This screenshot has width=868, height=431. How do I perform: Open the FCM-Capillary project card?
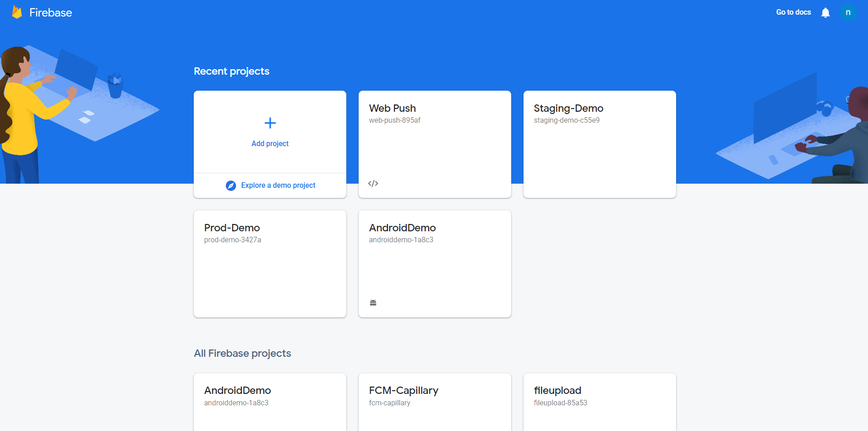[435, 402]
